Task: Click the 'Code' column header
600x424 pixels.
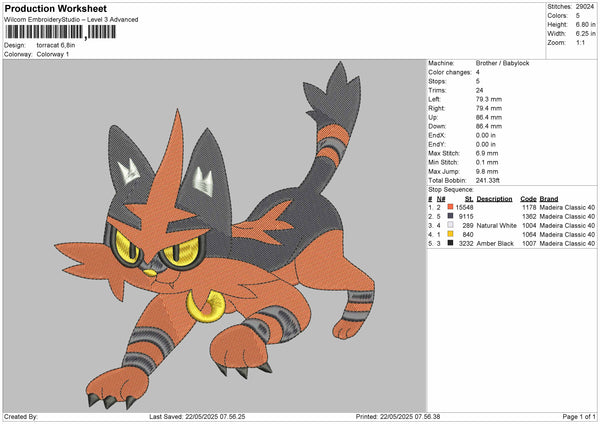Action: (528, 199)
